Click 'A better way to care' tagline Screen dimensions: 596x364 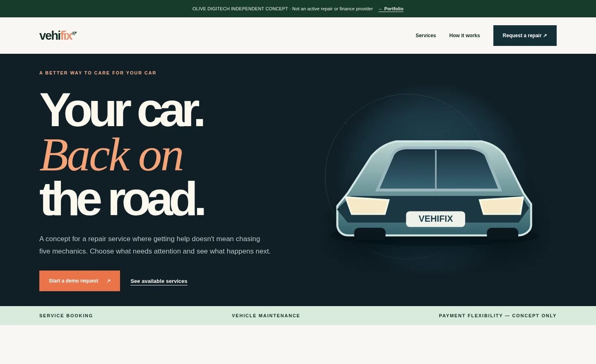[x=98, y=73]
